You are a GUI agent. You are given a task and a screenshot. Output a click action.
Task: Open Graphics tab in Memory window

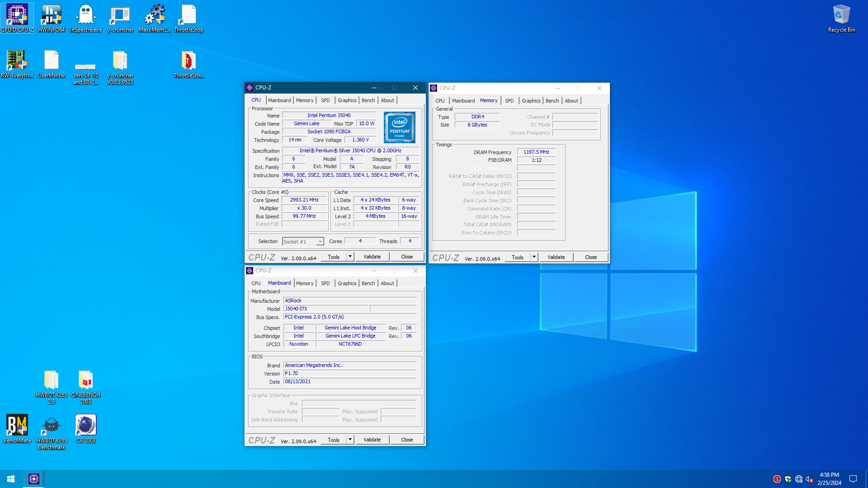pyautogui.click(x=531, y=101)
